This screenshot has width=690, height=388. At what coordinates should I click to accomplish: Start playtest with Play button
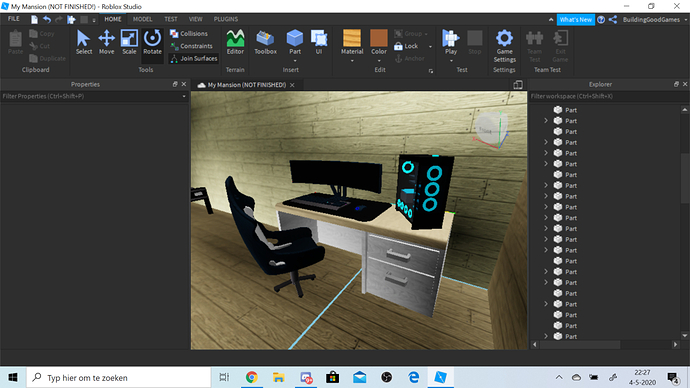pos(451,42)
